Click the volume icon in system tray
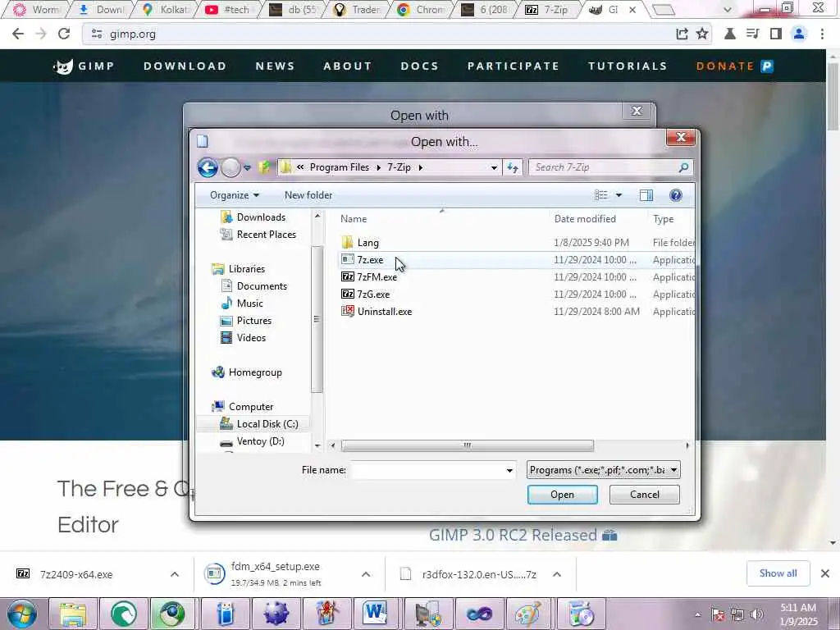Viewport: 840px width, 630px height. click(x=757, y=614)
